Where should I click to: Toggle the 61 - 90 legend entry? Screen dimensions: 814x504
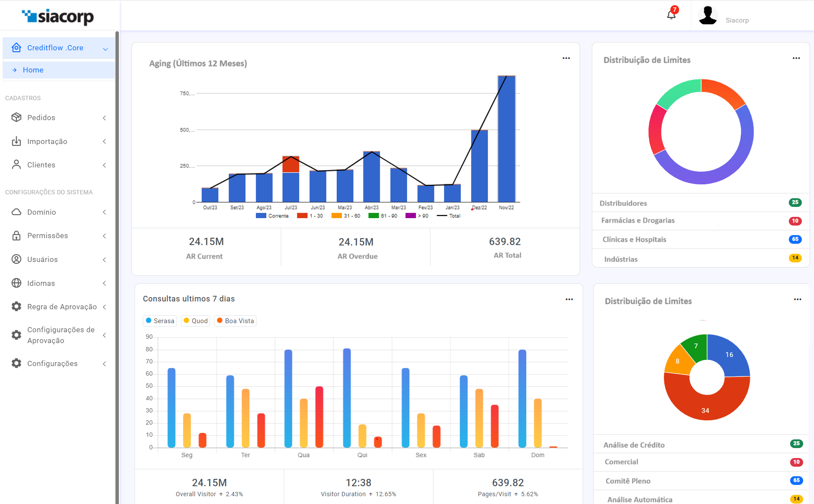click(383, 216)
